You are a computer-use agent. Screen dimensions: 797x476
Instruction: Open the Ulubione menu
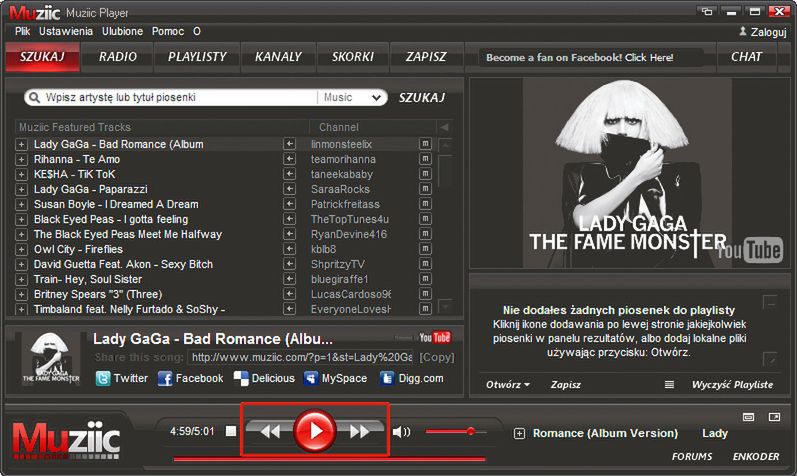[122, 32]
